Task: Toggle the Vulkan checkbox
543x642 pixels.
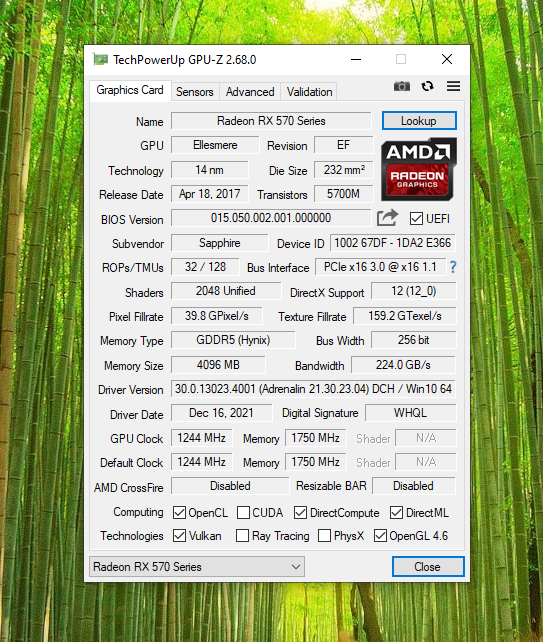Action: (x=179, y=536)
